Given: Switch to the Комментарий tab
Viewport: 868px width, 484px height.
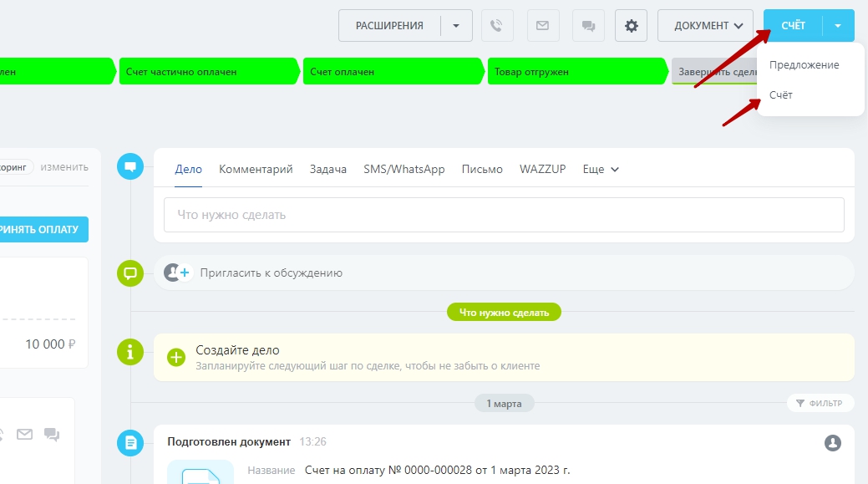Looking at the screenshot, I should [x=256, y=169].
